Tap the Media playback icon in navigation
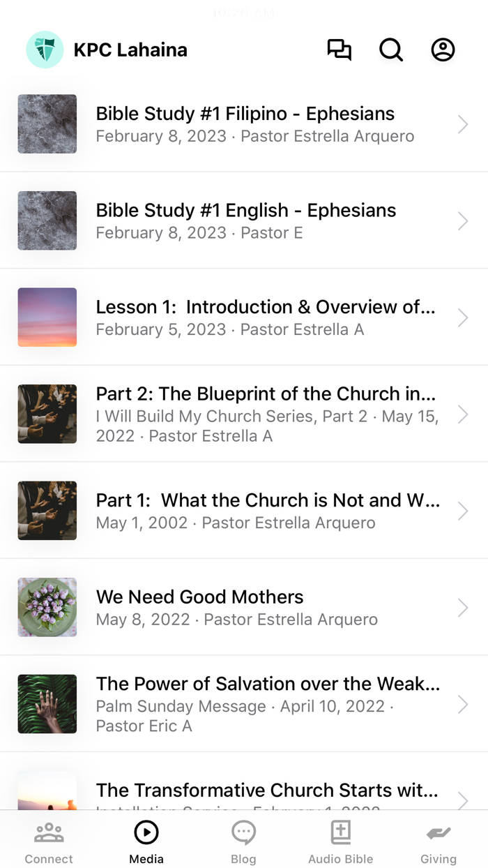 coord(146,832)
